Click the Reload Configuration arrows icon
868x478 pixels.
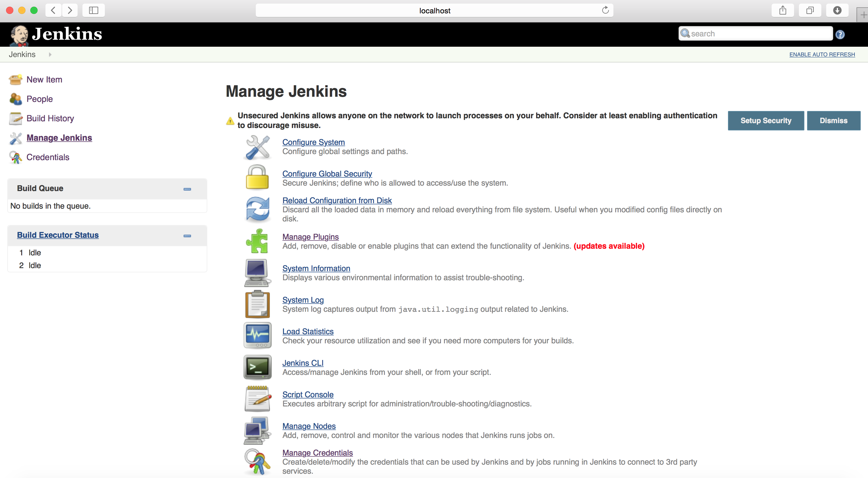coord(257,209)
